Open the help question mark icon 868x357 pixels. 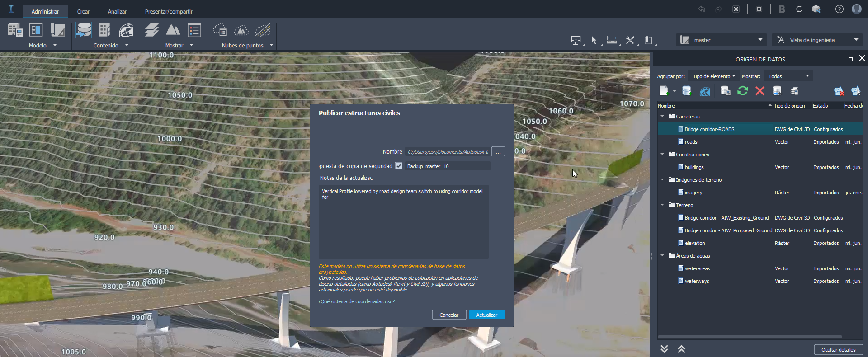tap(840, 9)
